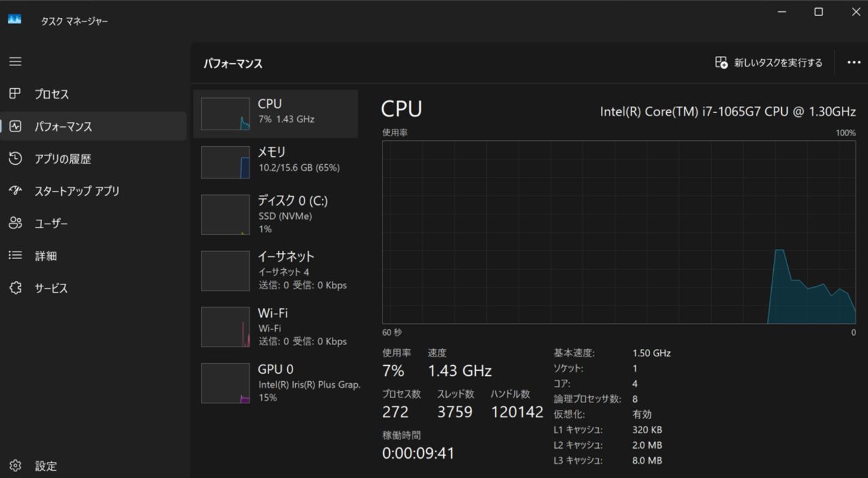Click the 論理プロセッサ数 value 8
The height and width of the screenshot is (478, 868).
[x=635, y=399]
